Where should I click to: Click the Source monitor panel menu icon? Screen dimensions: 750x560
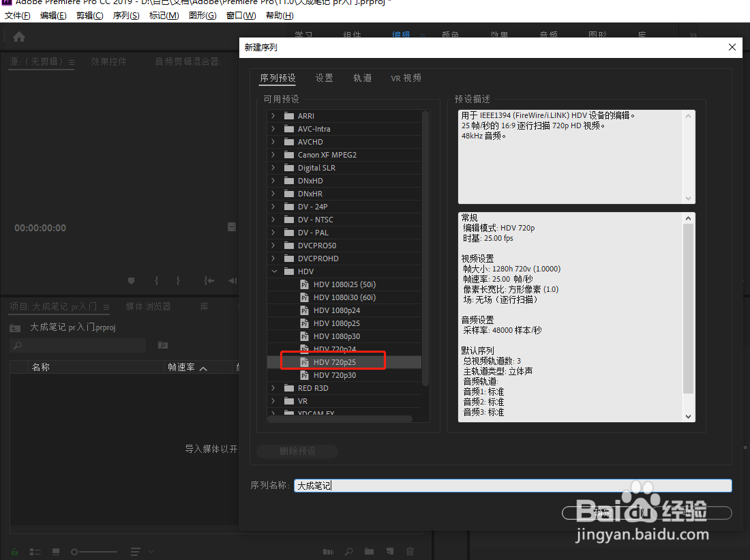pyautogui.click(x=72, y=62)
